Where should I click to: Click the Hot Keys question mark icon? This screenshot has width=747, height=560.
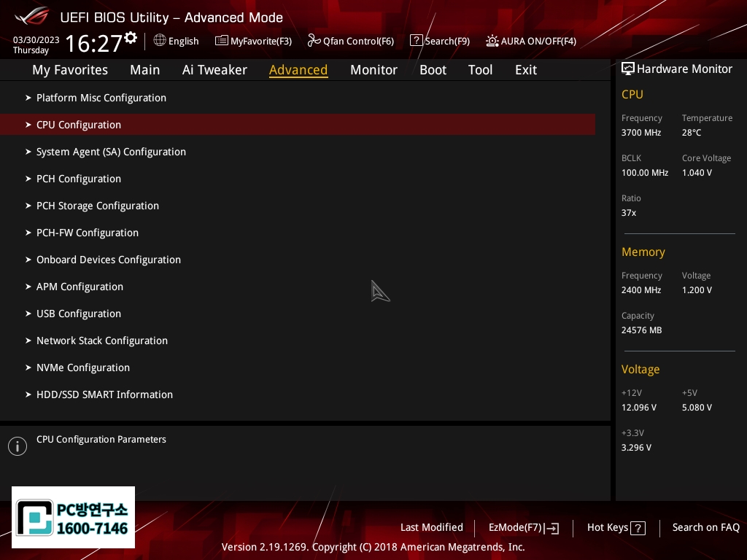point(638,528)
